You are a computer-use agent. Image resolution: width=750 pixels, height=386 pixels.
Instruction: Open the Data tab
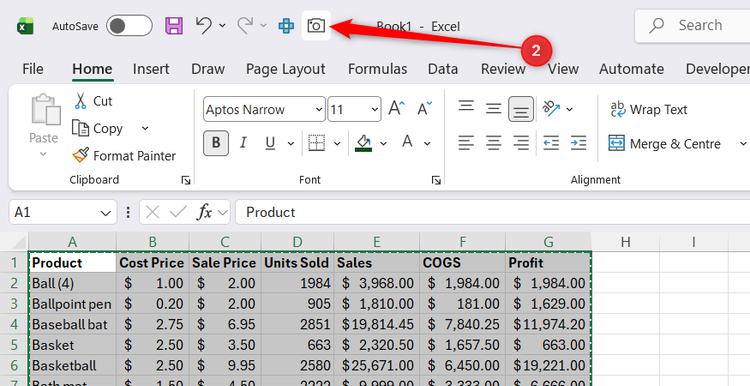(443, 69)
